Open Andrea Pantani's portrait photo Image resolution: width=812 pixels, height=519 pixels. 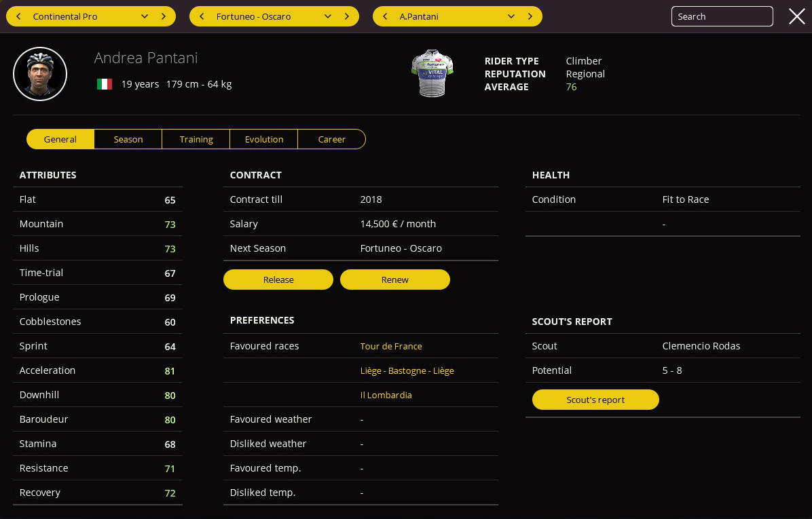click(40, 74)
